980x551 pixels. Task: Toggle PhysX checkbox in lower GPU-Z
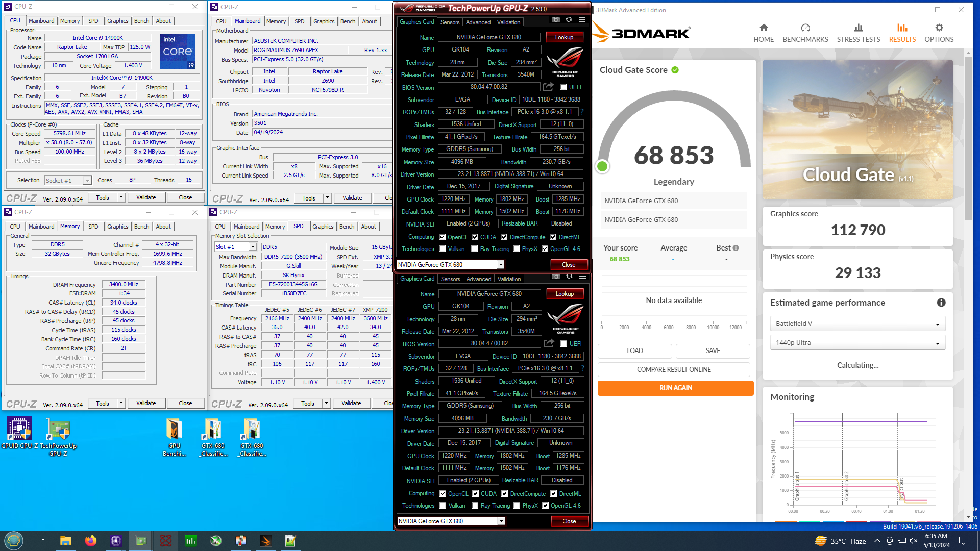pos(517,506)
